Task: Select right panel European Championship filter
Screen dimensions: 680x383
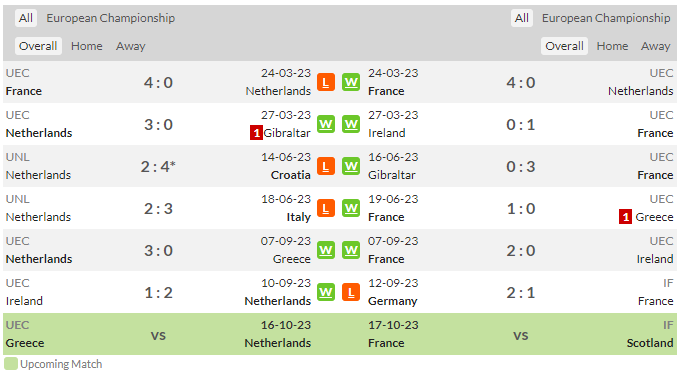Action: click(606, 18)
